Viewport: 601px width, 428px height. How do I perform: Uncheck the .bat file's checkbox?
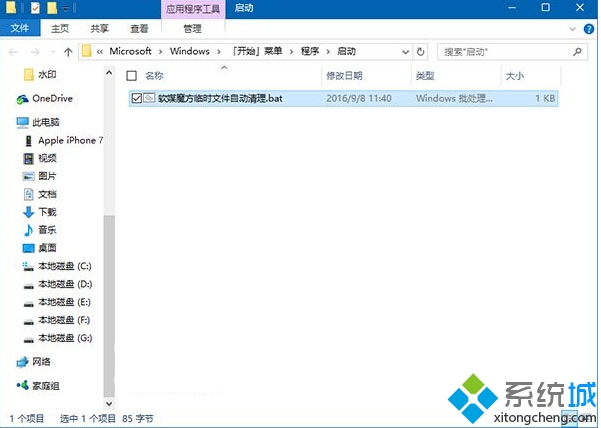point(136,98)
